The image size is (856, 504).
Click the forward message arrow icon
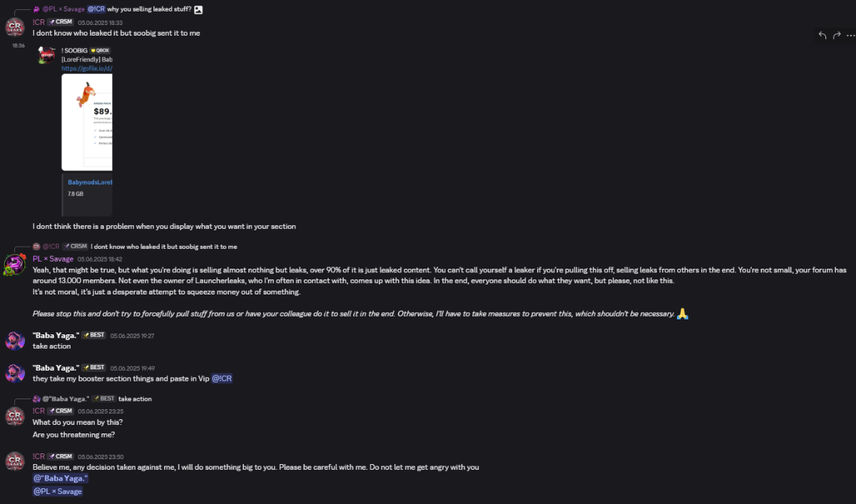[x=837, y=35]
